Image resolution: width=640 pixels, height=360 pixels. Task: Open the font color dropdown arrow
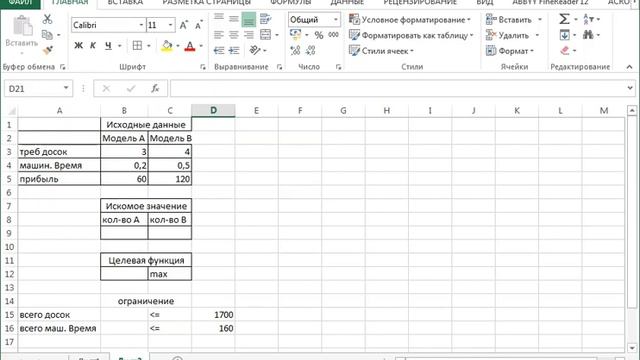tap(201, 46)
